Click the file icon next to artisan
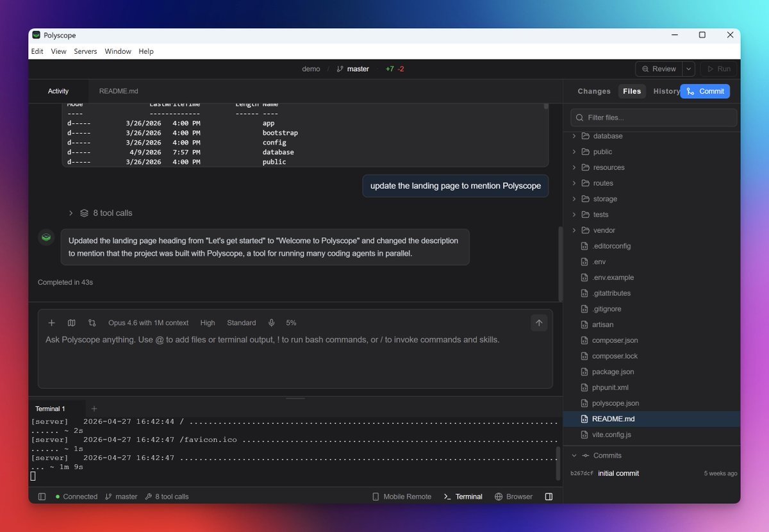Viewport: 769px width, 532px height. coord(584,324)
